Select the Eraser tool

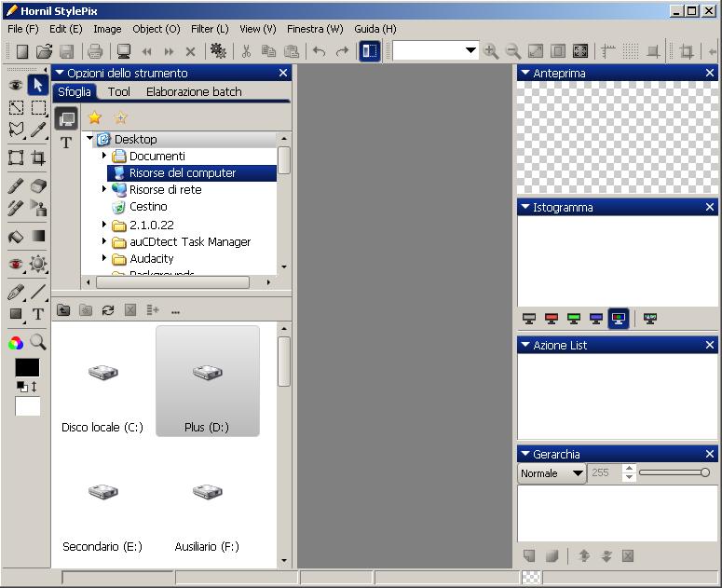point(38,186)
